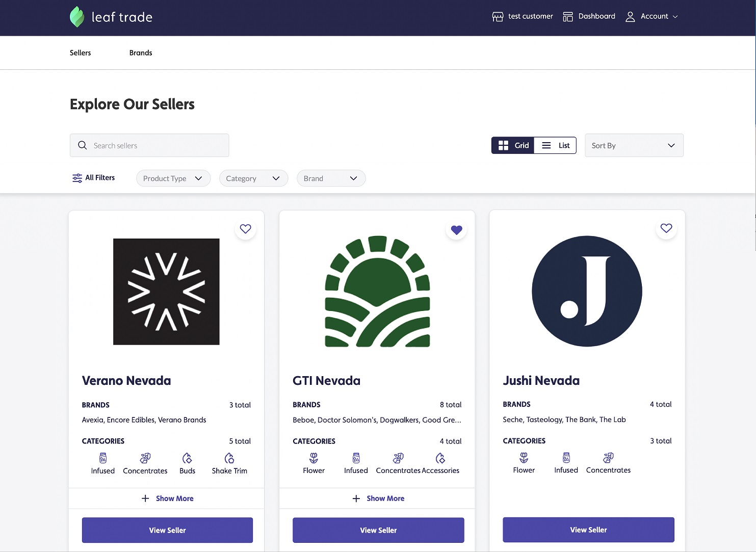Viewport: 756px width, 552px height.
Task: Click the Shake Trim icon under Verano Nevada
Action: [229, 459]
